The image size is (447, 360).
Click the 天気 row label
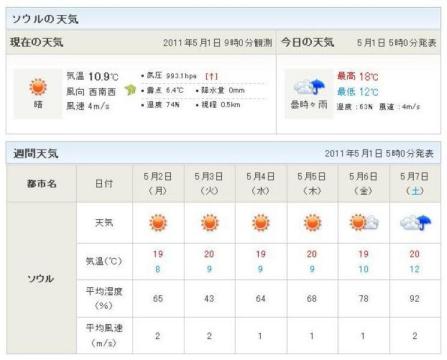click(104, 222)
